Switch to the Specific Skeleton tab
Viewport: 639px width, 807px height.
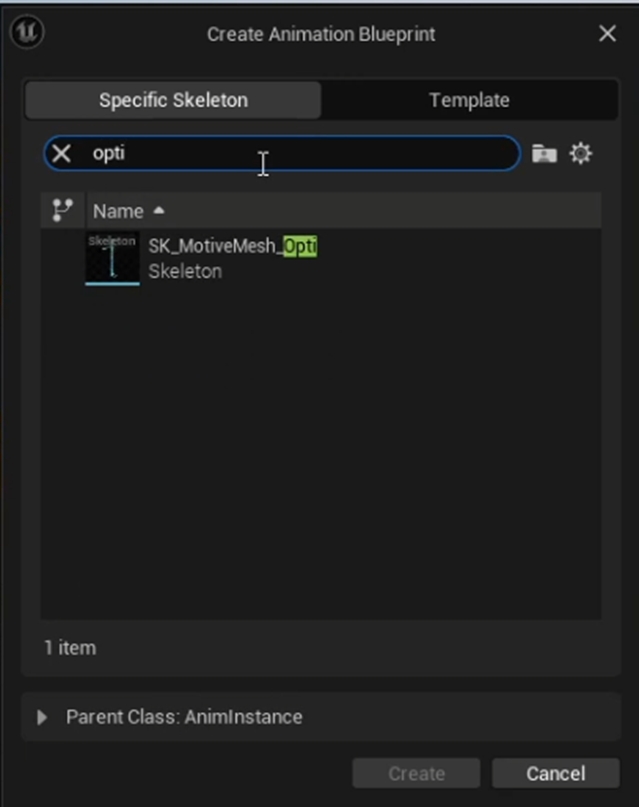pyautogui.click(x=173, y=100)
